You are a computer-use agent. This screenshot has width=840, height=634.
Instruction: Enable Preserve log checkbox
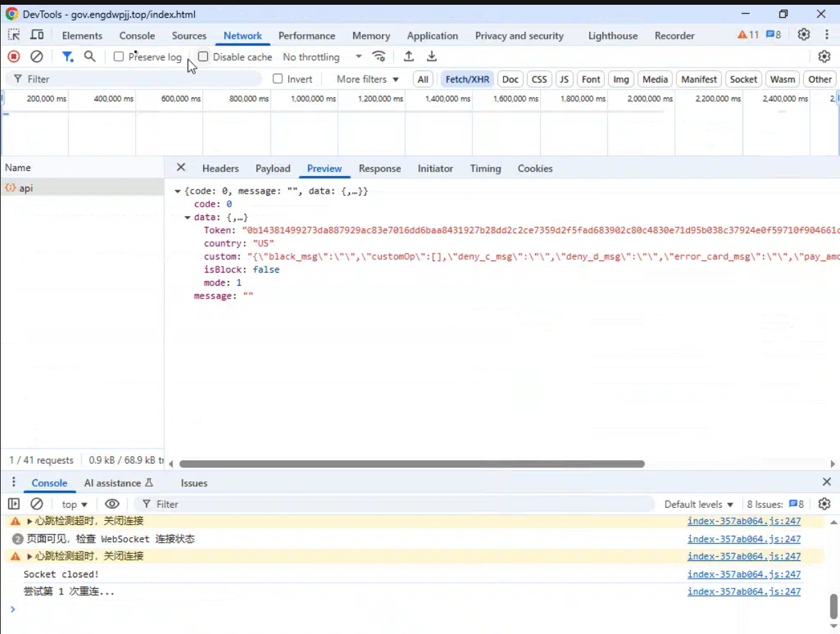(x=119, y=57)
